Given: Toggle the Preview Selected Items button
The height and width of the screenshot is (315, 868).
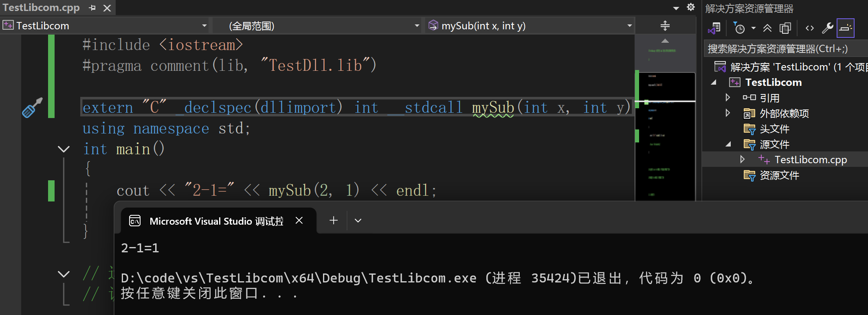Looking at the screenshot, I should pyautogui.click(x=846, y=28).
